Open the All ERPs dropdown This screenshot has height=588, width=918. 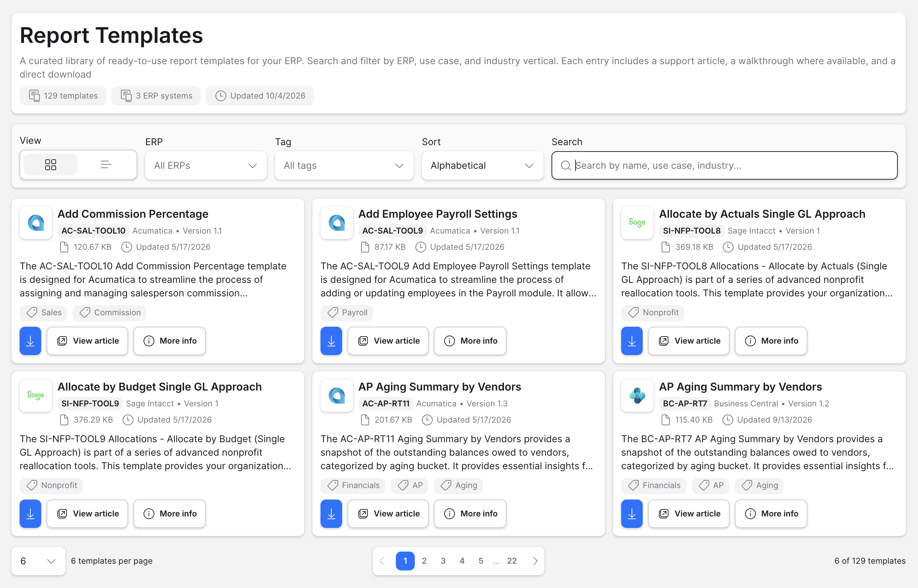coord(206,165)
